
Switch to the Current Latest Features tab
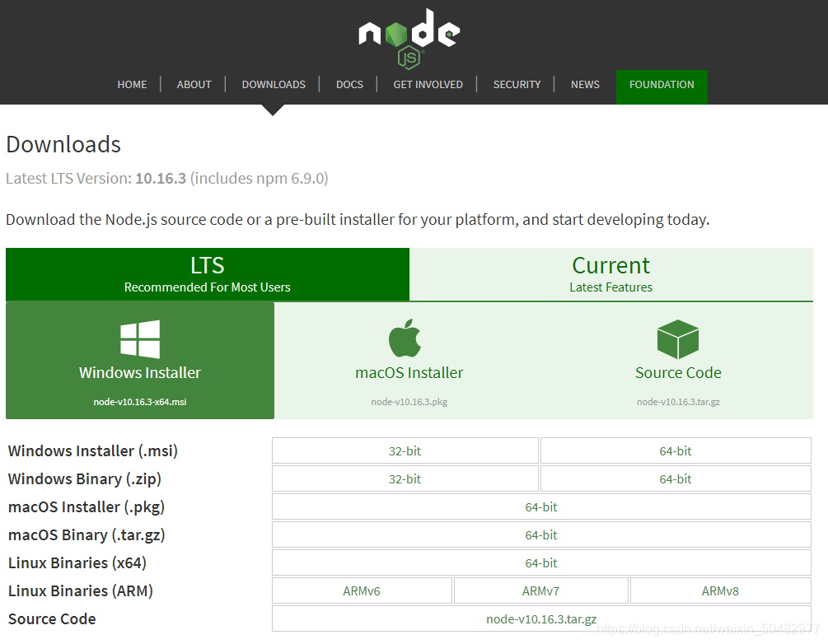(611, 274)
